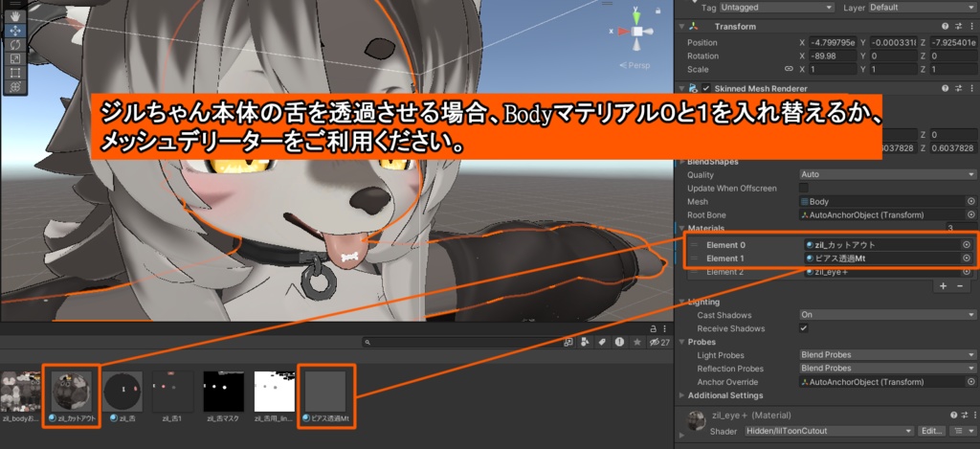Open zil_eye+ material presets icon
980x449 pixels.
(966, 415)
